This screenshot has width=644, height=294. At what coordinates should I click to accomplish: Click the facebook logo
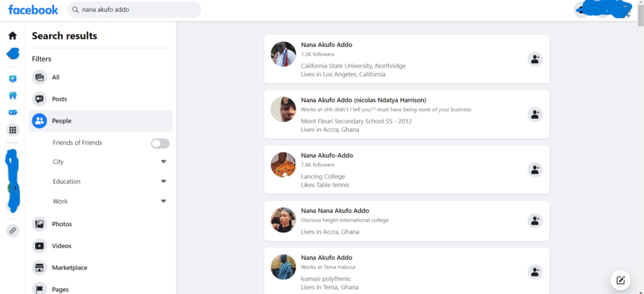click(33, 10)
